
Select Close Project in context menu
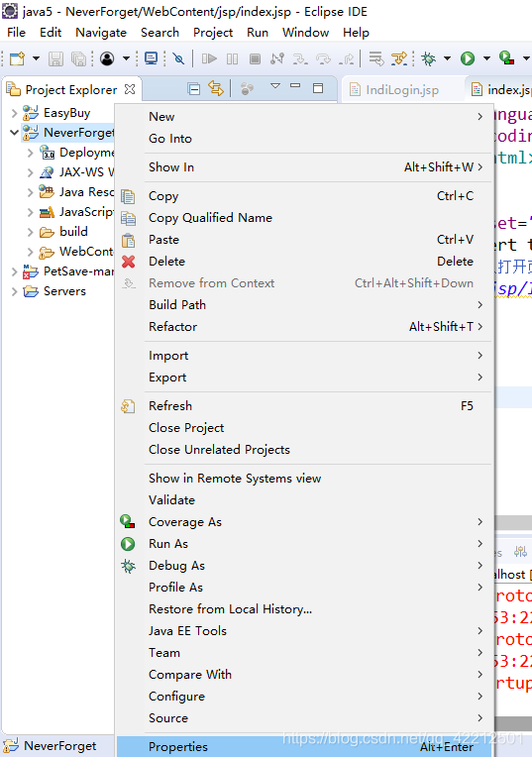pos(305,428)
